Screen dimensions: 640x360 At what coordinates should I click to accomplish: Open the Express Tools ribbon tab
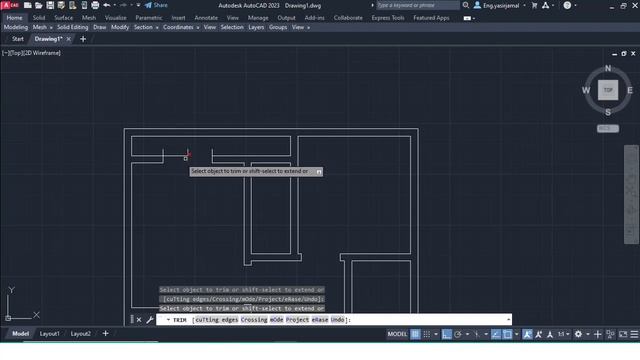point(388,18)
